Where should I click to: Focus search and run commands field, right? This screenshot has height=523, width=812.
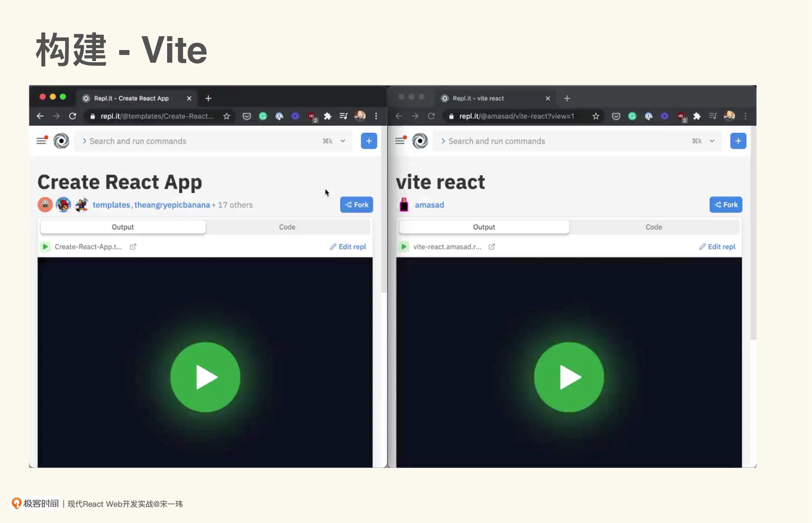coord(577,141)
